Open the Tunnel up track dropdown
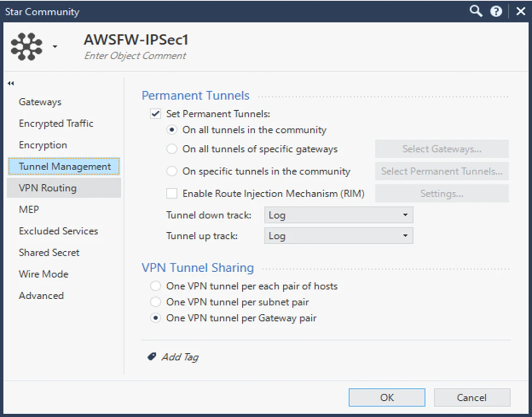Viewport: 532px width, 417px height. click(339, 236)
